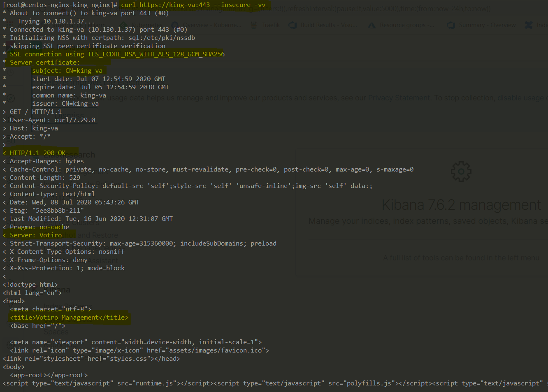Open the Traefik bookmark in background browser
Screen dimensions: 548x392
pos(266,25)
